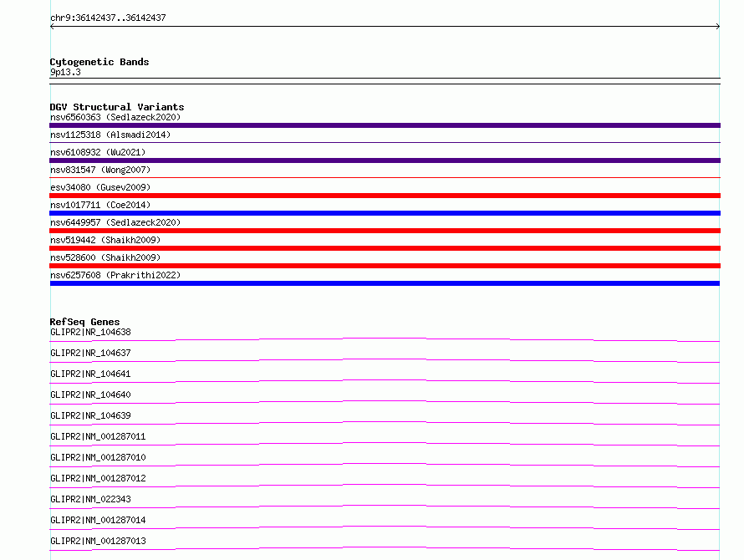Screen dimensions: 744x560
Task: Click transcript GLIPR2|NR_104638
Action: click(90, 332)
